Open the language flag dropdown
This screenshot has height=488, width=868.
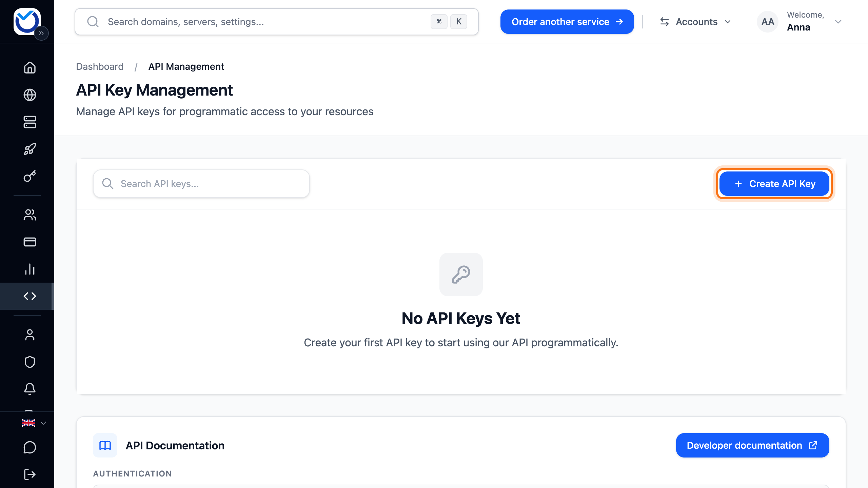[34, 423]
